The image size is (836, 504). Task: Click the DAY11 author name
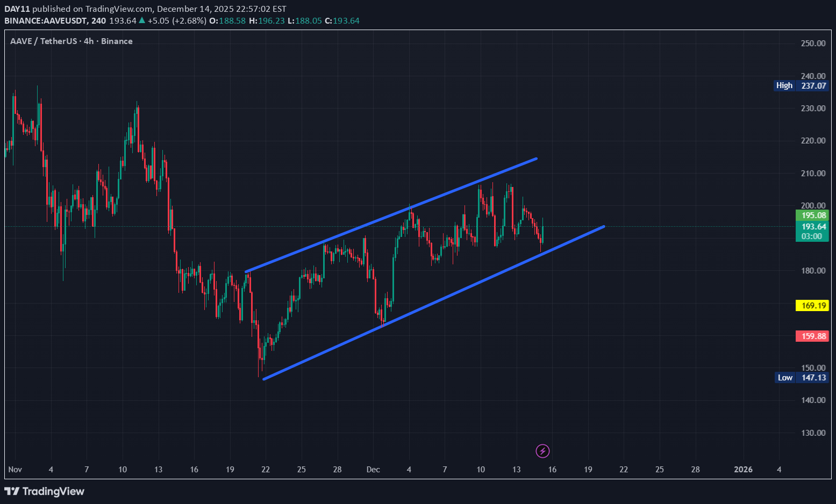tap(17, 9)
